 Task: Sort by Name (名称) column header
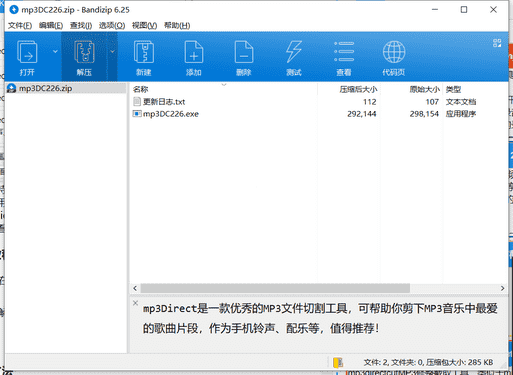(140, 89)
